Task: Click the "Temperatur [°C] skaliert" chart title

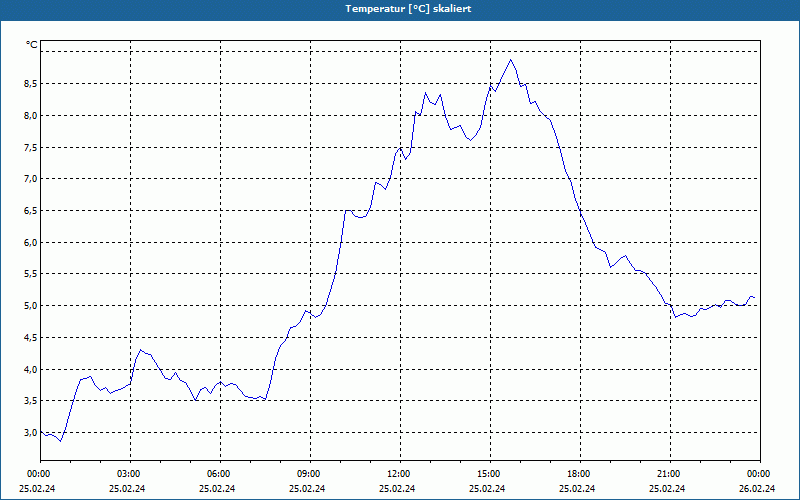Action: click(408, 9)
